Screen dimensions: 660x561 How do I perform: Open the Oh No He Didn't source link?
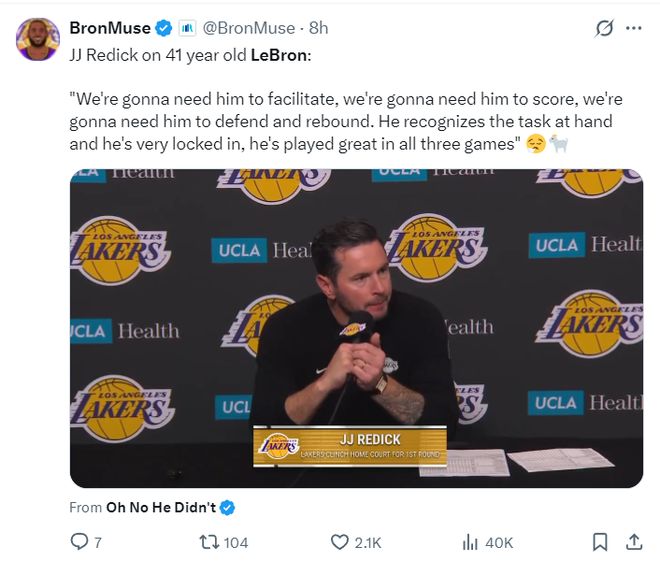pos(161,507)
